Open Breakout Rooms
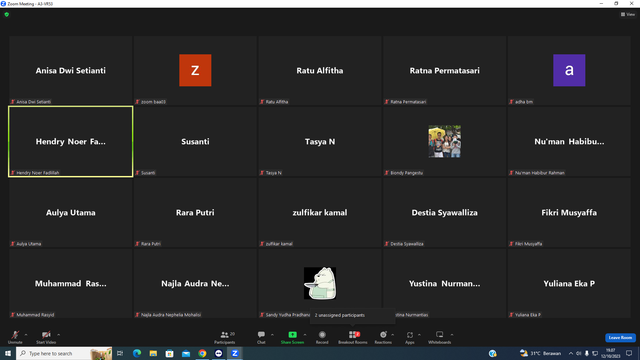The height and width of the screenshot is (360, 640). pyautogui.click(x=353, y=337)
